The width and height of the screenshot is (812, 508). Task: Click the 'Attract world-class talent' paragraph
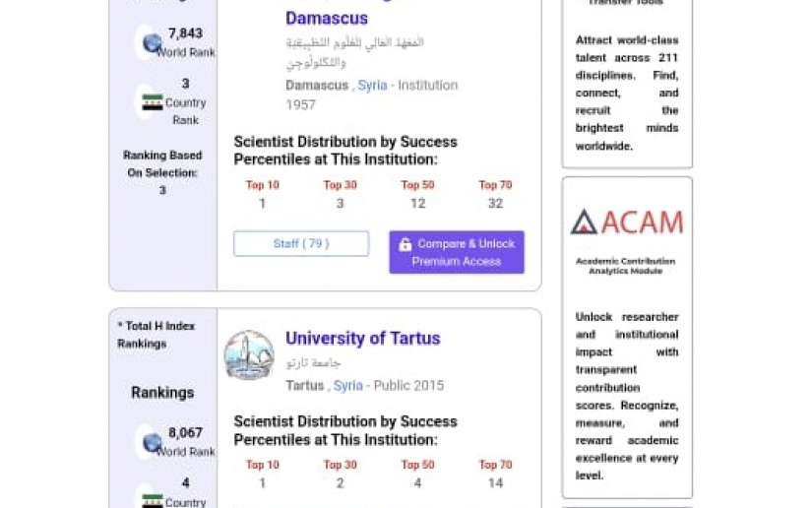point(627,93)
